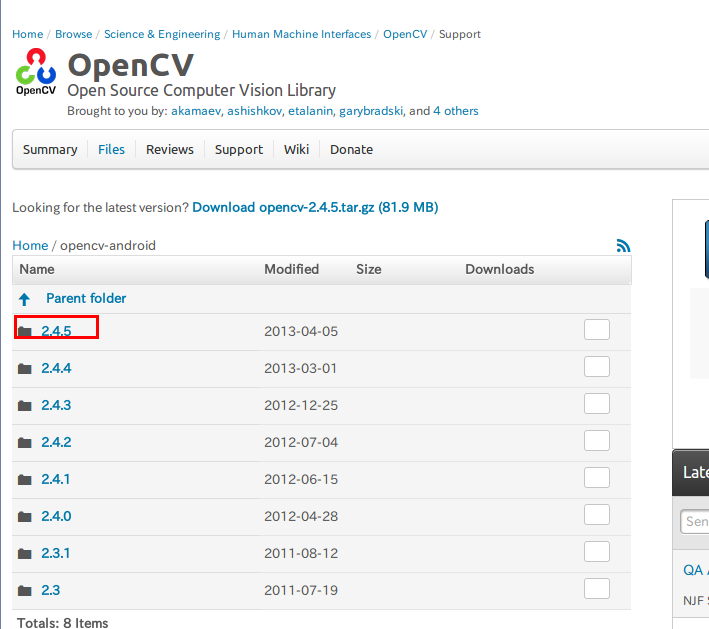Image resolution: width=709 pixels, height=629 pixels.
Task: Open the 2.4.3 folder link
Action: click(56, 405)
